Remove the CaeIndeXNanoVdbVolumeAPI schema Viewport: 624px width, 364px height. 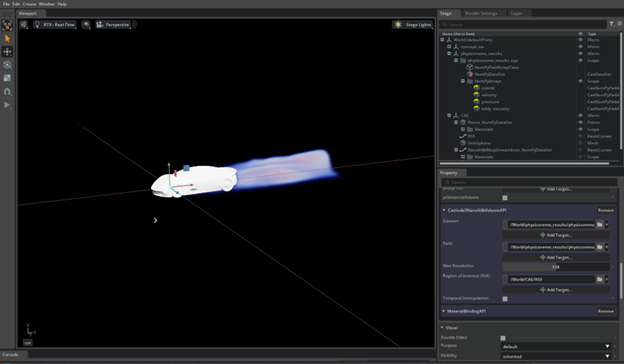coord(606,210)
